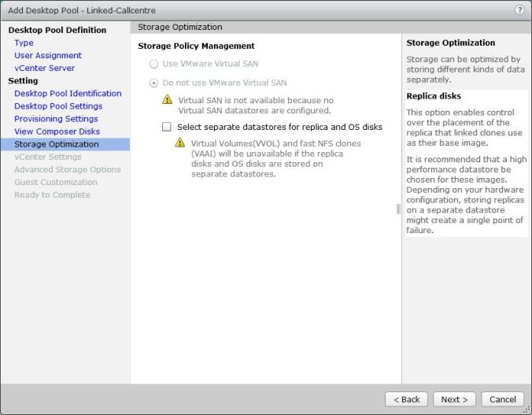Go to the Type step

pos(24,43)
